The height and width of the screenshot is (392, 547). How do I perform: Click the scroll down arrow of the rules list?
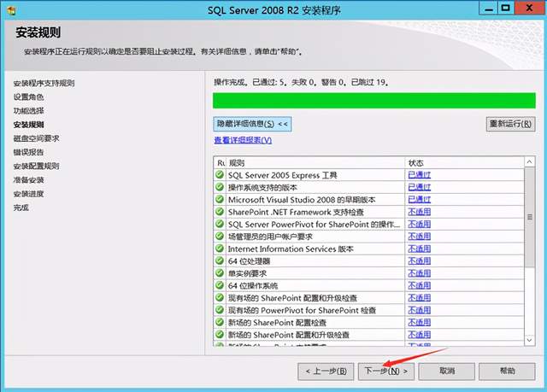pos(529,340)
